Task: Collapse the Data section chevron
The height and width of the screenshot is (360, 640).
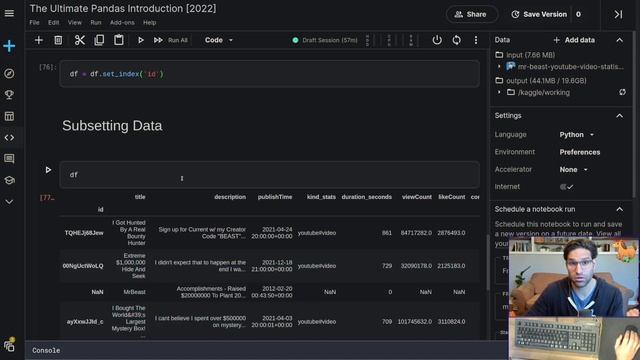Action: point(619,40)
